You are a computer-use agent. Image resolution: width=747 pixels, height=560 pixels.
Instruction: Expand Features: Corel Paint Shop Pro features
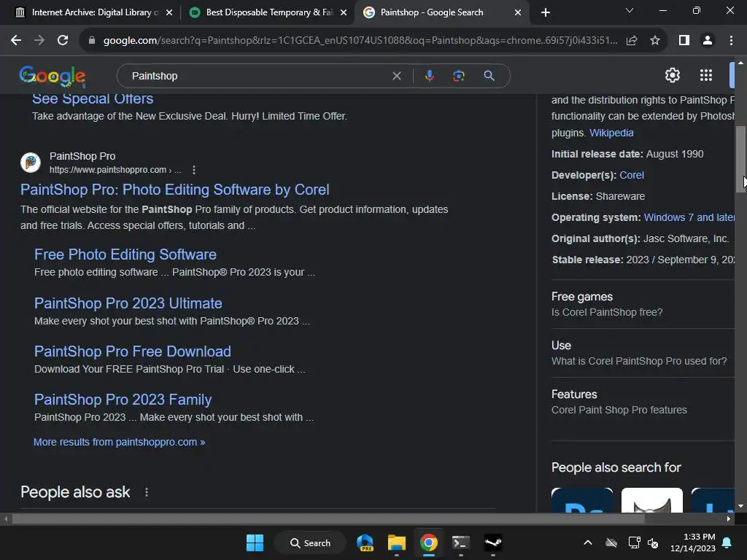point(643,402)
